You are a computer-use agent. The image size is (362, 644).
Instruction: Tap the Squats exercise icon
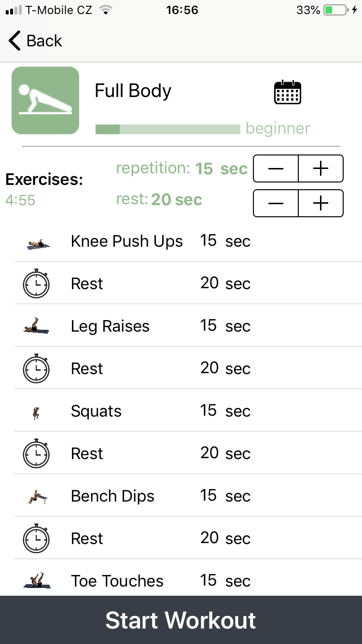(x=36, y=412)
